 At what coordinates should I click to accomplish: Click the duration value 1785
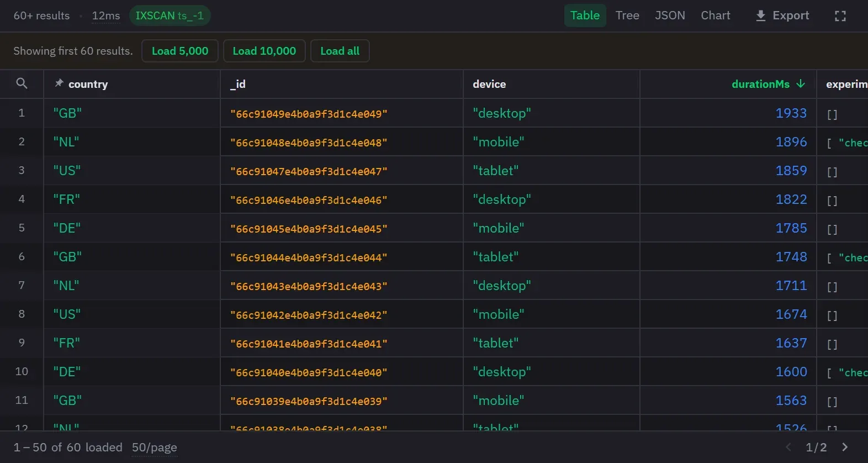point(791,228)
